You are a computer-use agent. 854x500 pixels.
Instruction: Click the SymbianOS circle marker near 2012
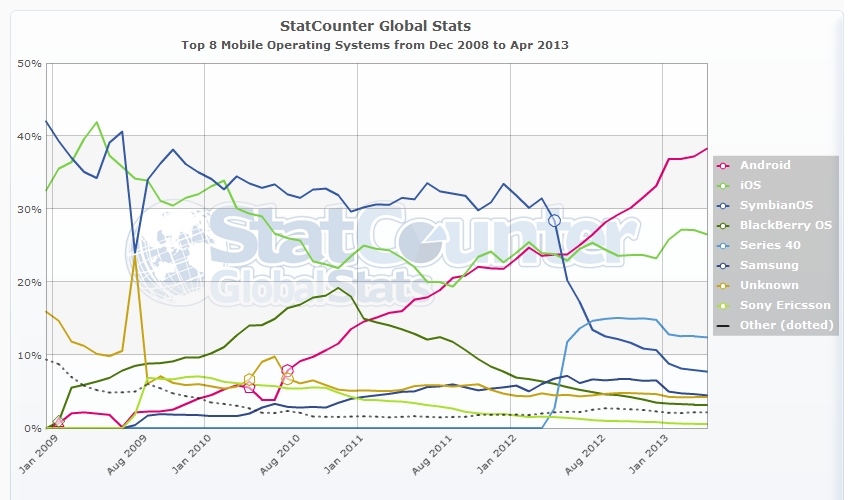coord(554,220)
